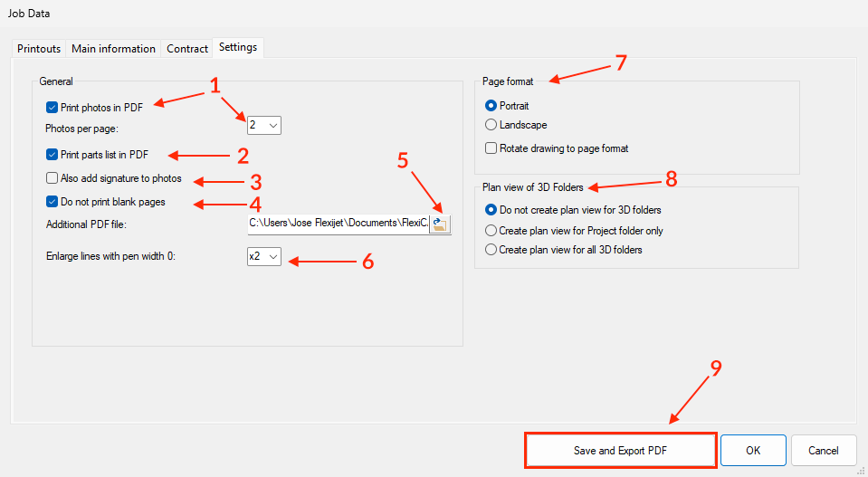This screenshot has height=477, width=868.
Task: Uncheck Do not print blank pages
Action: click(x=52, y=202)
